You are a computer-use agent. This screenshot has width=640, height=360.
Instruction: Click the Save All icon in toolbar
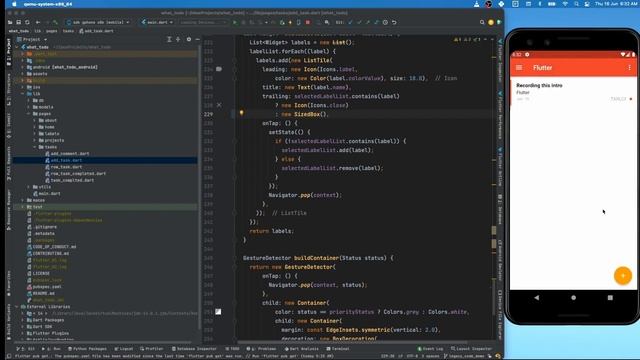[x=18, y=22]
